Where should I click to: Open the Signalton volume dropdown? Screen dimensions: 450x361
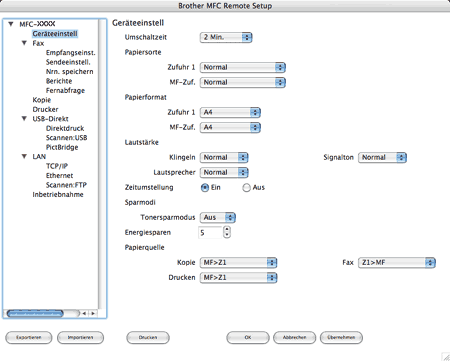382,157
